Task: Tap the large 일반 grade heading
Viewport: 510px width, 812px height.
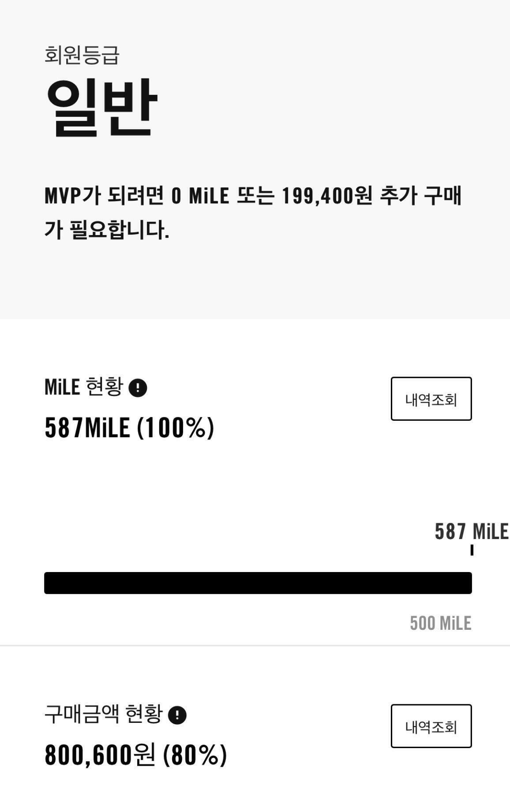Action: (101, 107)
